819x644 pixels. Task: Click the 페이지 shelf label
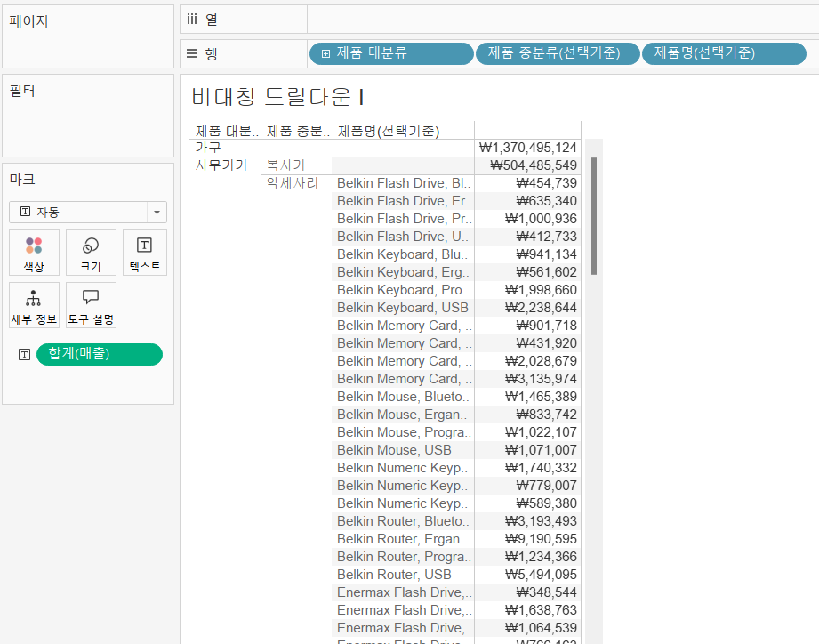click(x=28, y=20)
